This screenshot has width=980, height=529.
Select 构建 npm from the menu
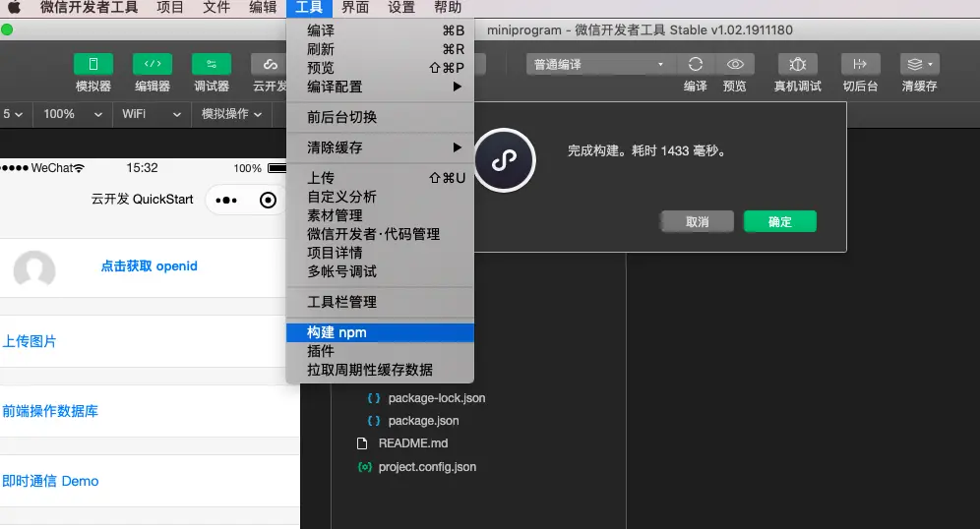coord(380,333)
